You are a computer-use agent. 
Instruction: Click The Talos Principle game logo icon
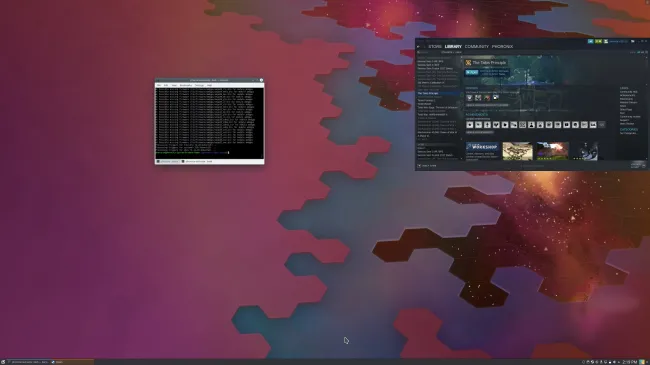coord(468,63)
